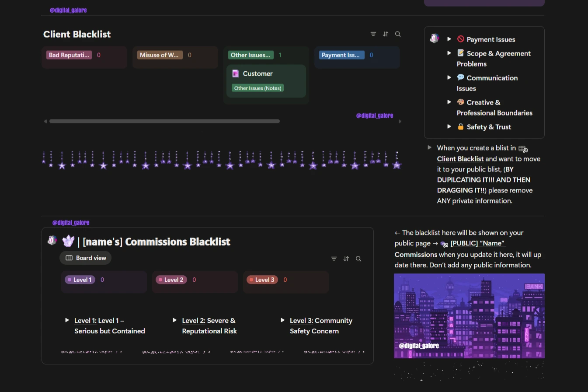
Task: Click sort icon in Commissions Blacklist board
Action: pyautogui.click(x=346, y=259)
